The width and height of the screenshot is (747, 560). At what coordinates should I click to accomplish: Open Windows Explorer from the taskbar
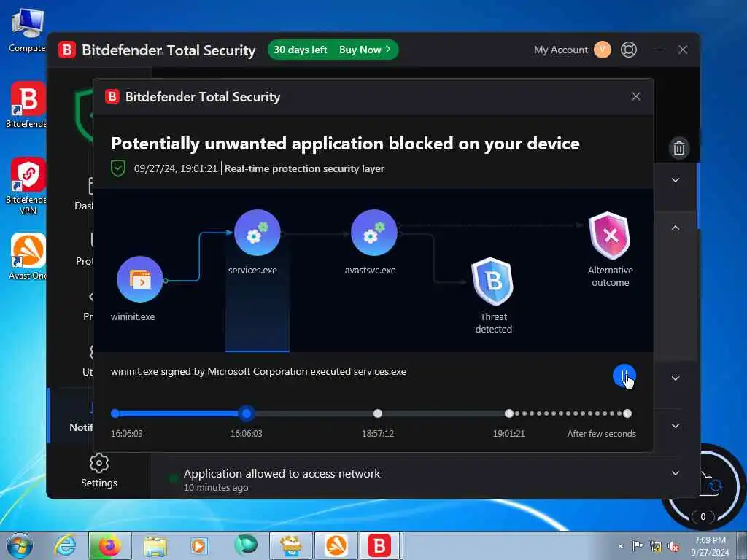pos(155,545)
